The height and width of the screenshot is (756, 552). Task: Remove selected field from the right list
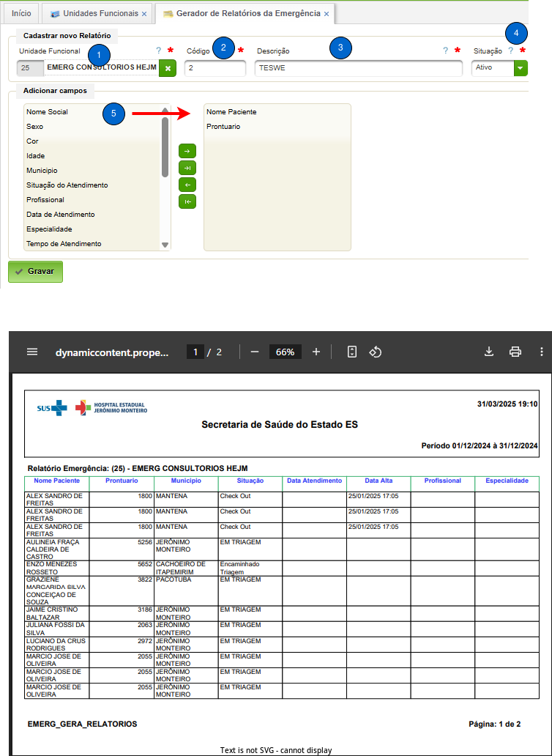tap(187, 185)
